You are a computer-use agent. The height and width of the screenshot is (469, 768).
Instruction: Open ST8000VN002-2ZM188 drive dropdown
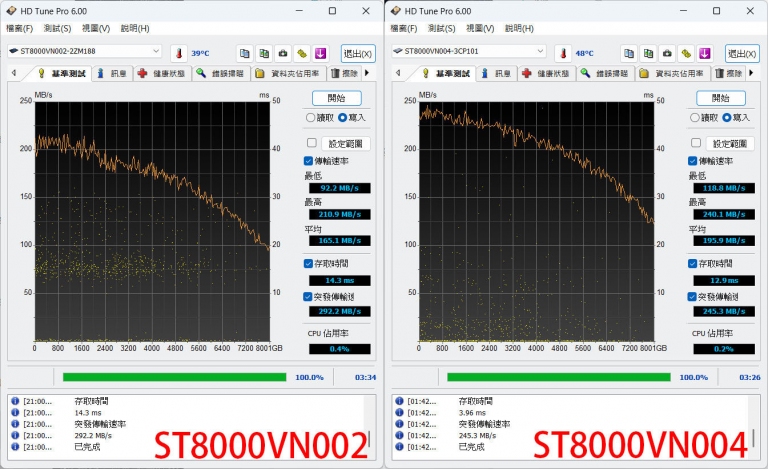84,51
